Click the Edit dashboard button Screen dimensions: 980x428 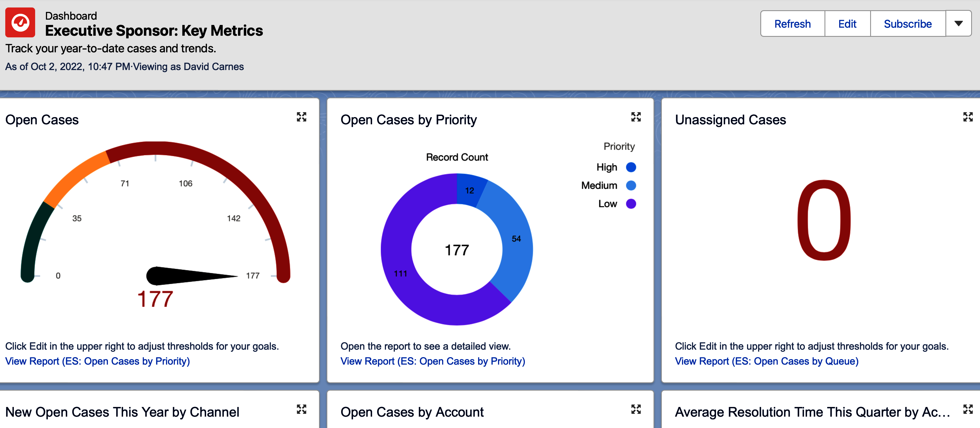[x=847, y=24]
